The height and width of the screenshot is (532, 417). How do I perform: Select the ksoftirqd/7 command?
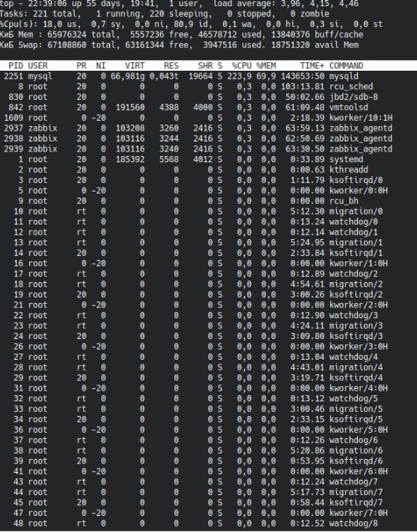pyautogui.click(x=356, y=503)
